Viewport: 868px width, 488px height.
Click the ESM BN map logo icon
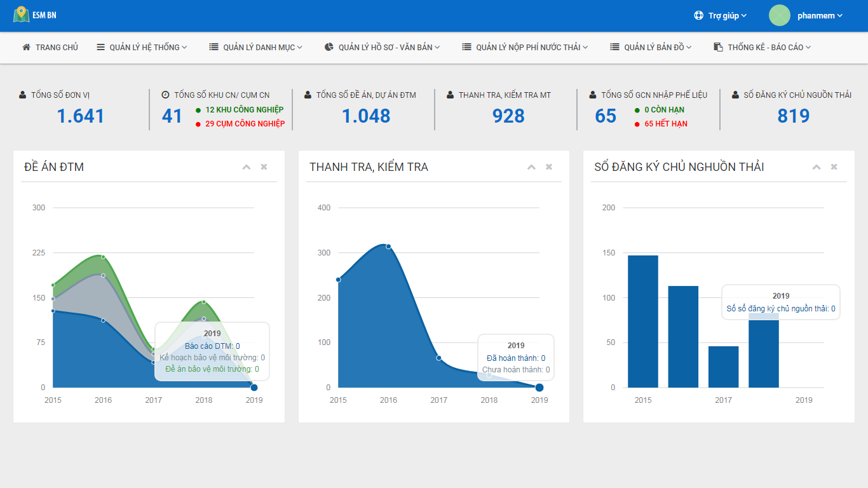click(x=22, y=15)
